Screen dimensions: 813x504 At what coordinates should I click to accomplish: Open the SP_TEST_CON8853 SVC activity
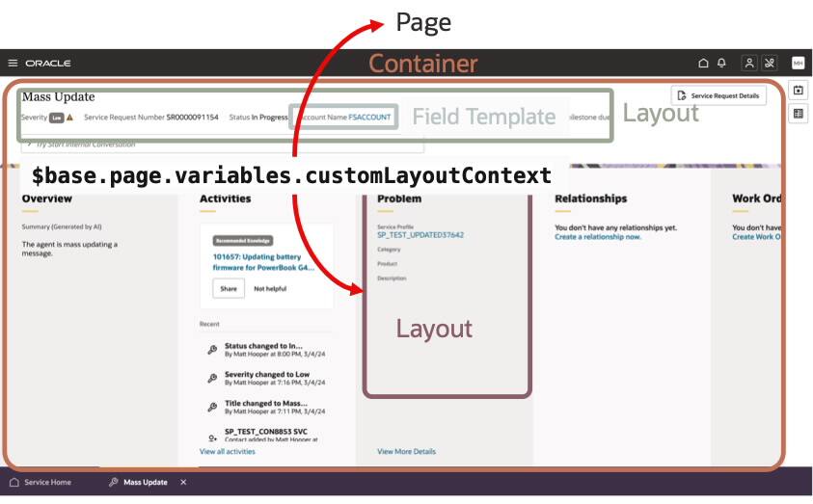271,436
